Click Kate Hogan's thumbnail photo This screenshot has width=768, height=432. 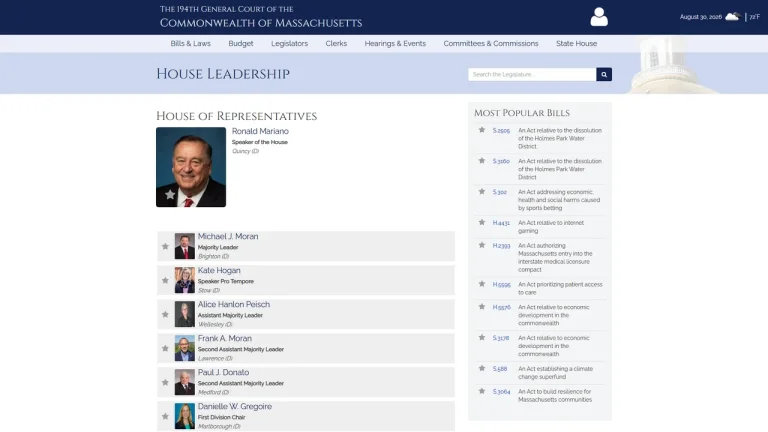click(185, 280)
